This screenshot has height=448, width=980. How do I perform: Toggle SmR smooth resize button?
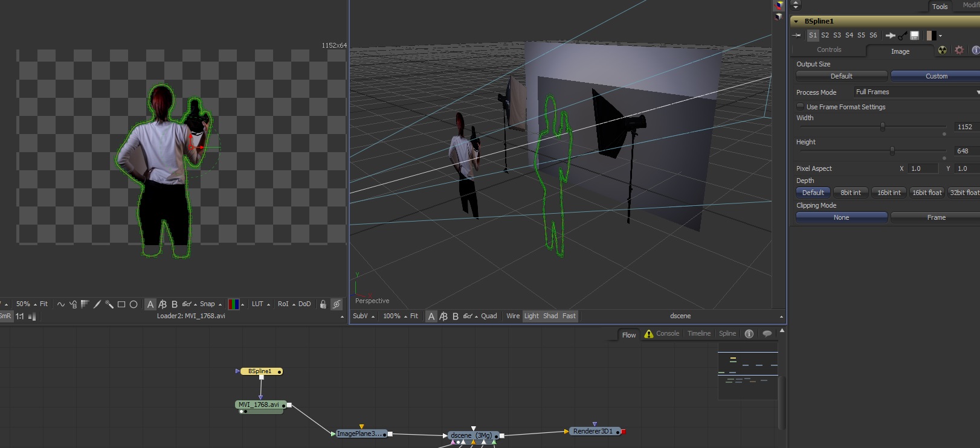pyautogui.click(x=5, y=316)
